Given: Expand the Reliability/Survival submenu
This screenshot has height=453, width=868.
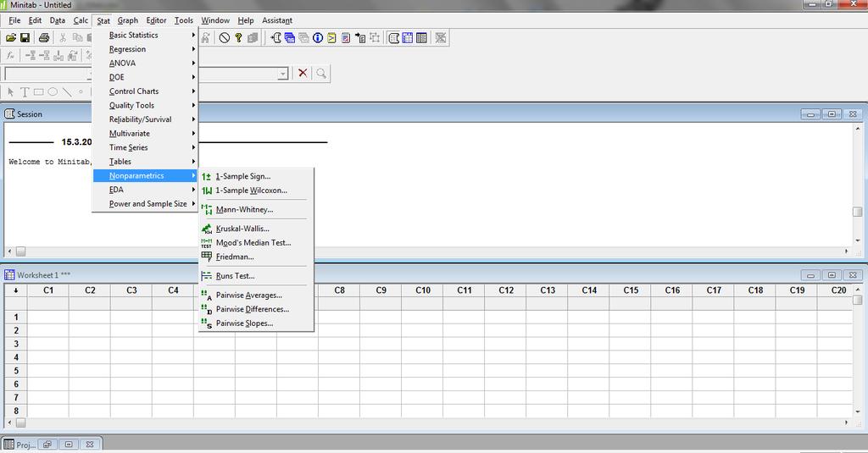Looking at the screenshot, I should coord(145,119).
